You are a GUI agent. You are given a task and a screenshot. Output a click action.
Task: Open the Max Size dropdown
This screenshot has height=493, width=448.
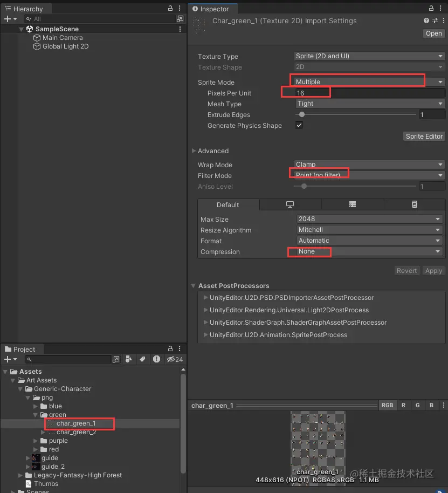[x=369, y=219]
